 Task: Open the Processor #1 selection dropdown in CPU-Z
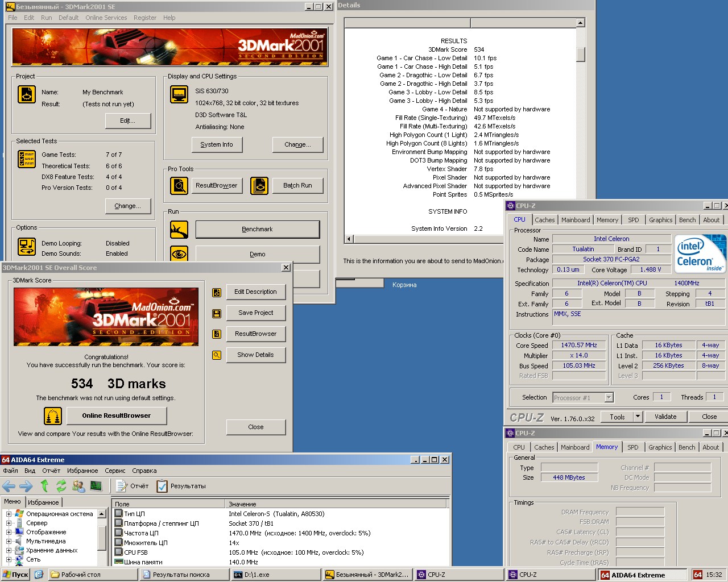click(x=609, y=398)
